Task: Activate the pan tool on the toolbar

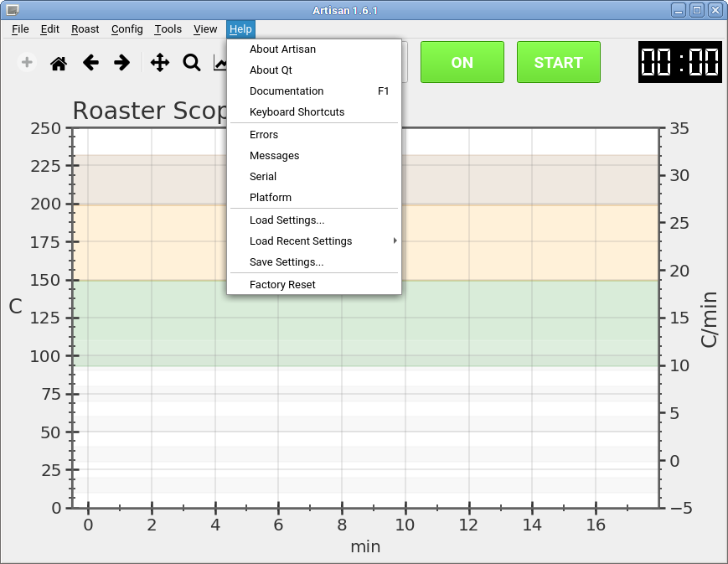Action: pyautogui.click(x=159, y=62)
